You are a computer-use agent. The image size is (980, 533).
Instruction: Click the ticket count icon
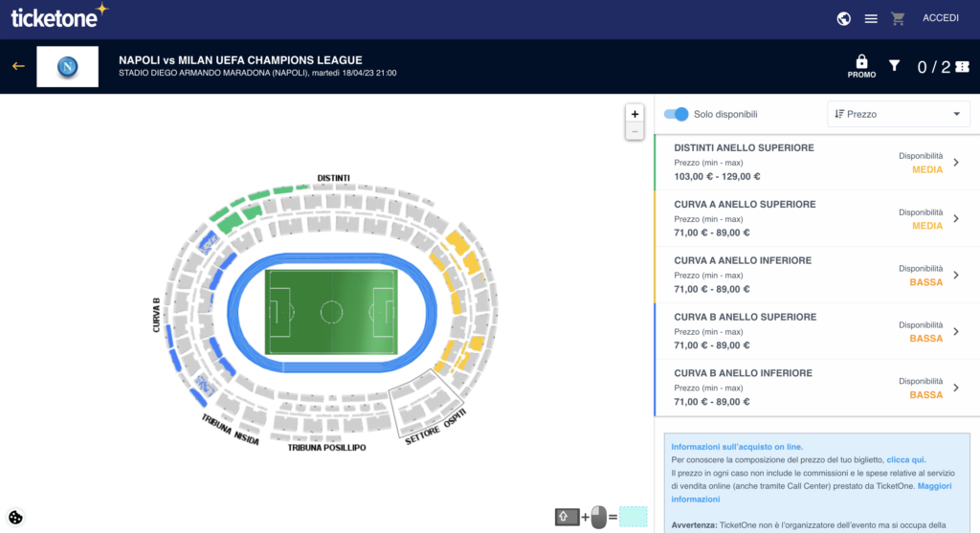point(963,66)
